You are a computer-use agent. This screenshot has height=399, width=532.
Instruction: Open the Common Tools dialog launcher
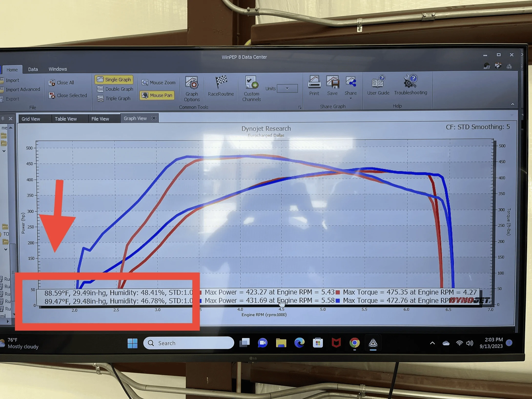(300, 107)
